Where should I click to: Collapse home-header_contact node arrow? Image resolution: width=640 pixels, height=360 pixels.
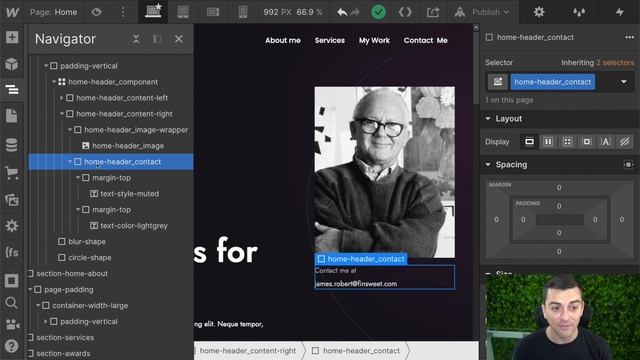point(70,162)
